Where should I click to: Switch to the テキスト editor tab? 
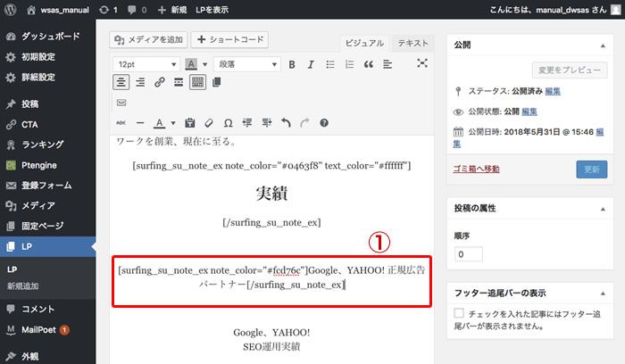tap(412, 43)
